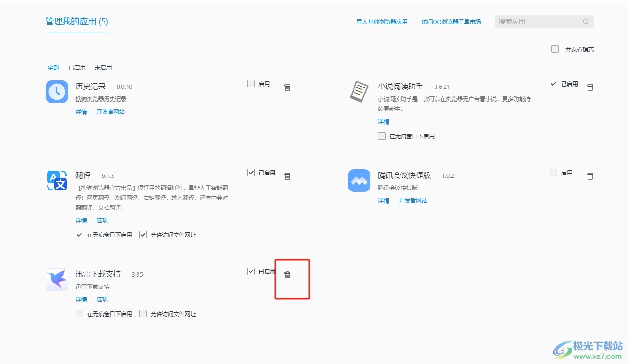
Task: Open 详情 link for 腾讯会议快捷版
Action: coord(384,201)
